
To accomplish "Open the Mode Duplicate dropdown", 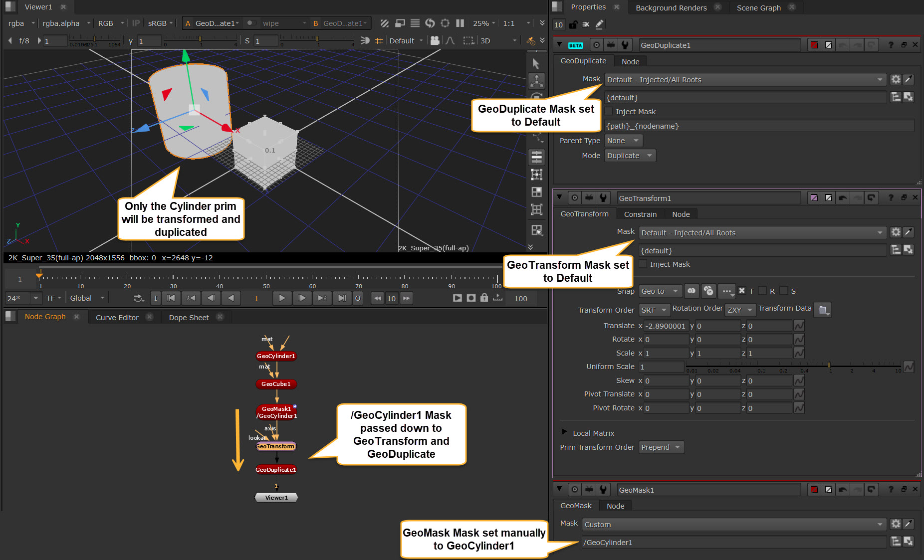I will [x=630, y=156].
